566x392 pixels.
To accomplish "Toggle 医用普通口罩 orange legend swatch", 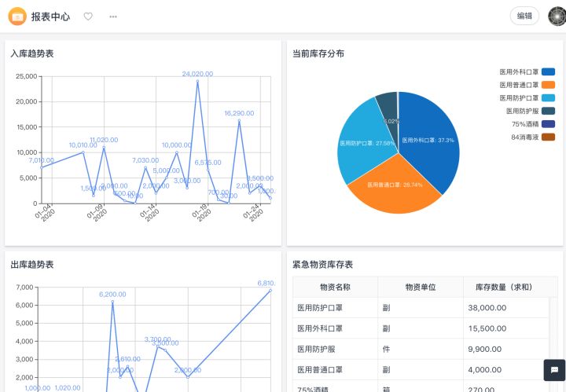I will tap(549, 85).
